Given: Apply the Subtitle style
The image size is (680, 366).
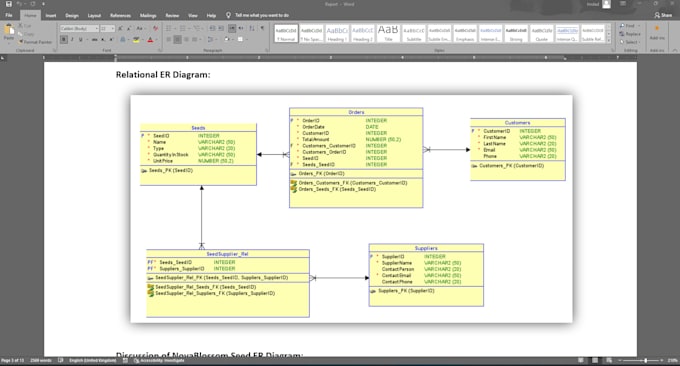Looking at the screenshot, I should click(414, 33).
